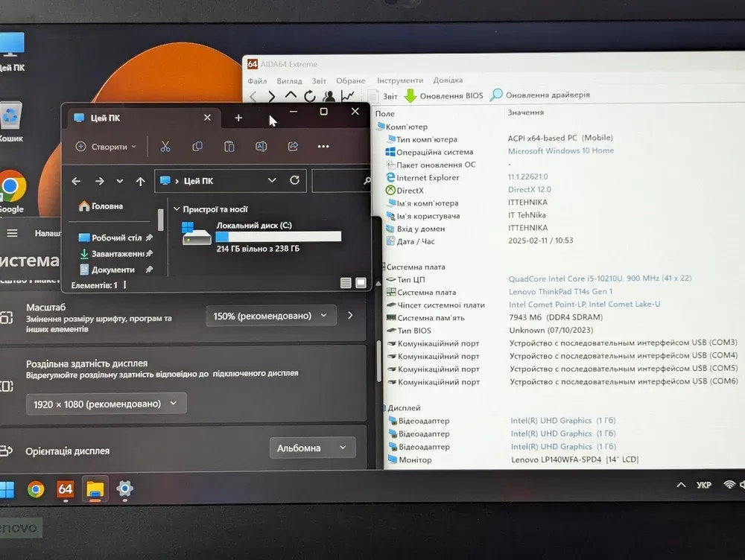Viewport: 745px width, 560px height.
Task: Click the Paste clipboard icon in Explorer
Action: pos(229,147)
